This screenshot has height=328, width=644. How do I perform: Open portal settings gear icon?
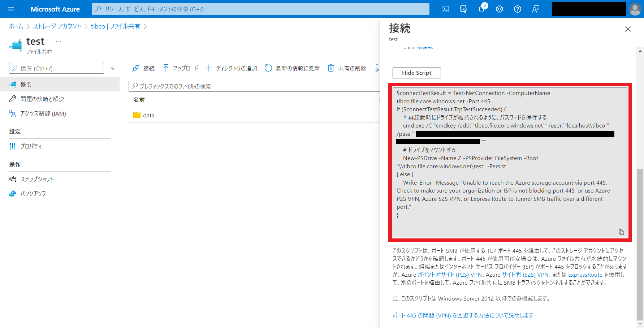(500, 9)
